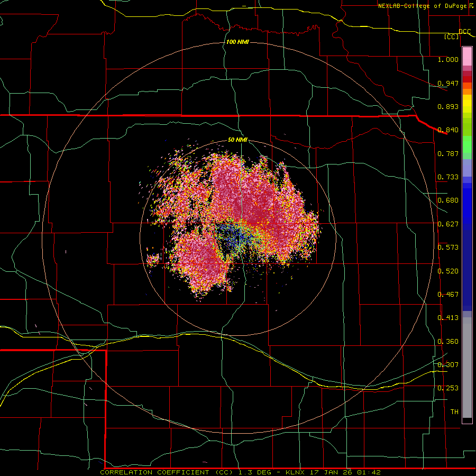Select the 0.413 scale value
Viewport: 476px width, 476px height.
pyautogui.click(x=448, y=318)
